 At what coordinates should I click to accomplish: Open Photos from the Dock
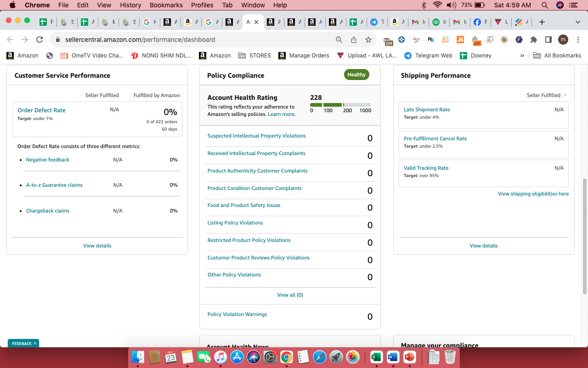[353, 357]
